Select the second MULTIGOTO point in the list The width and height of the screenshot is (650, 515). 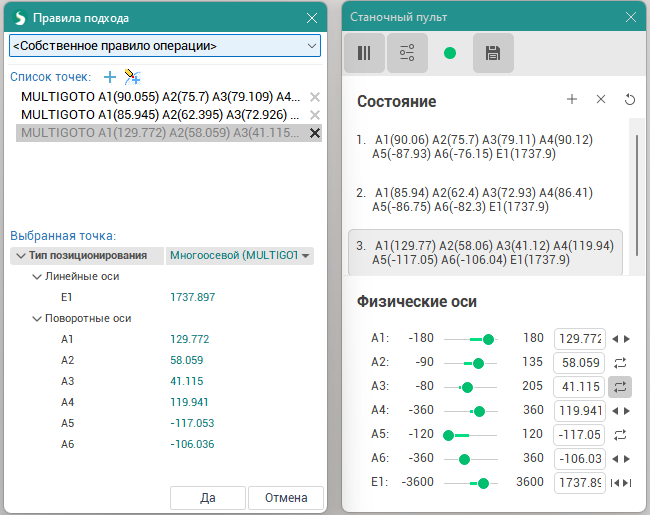pos(160,115)
